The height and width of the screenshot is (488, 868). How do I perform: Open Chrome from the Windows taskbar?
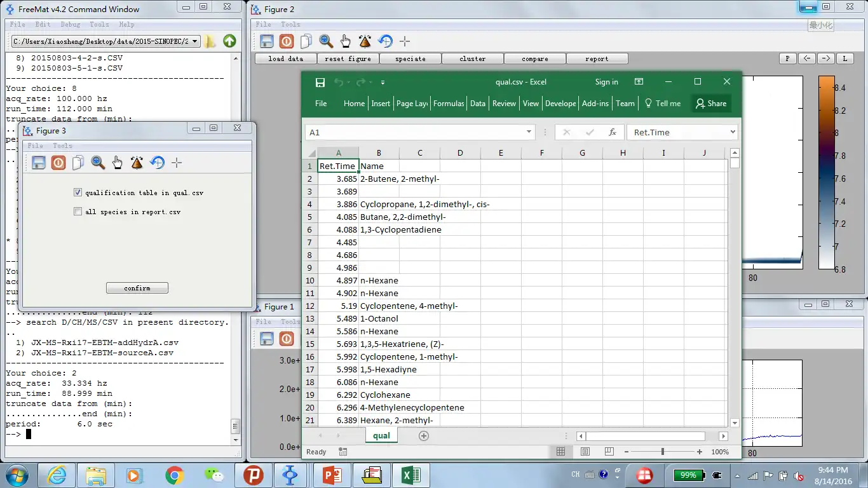174,475
